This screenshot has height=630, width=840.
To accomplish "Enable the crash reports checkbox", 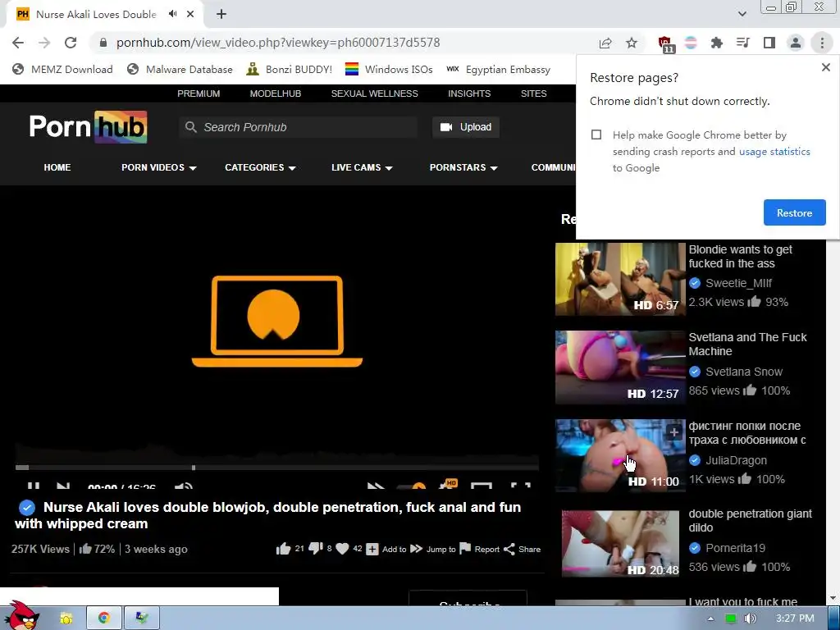I will tap(596, 135).
